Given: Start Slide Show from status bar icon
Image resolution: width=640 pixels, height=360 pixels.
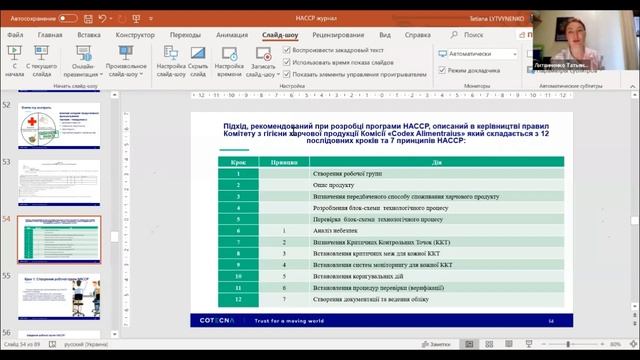Looking at the screenshot, I should (x=529, y=344).
